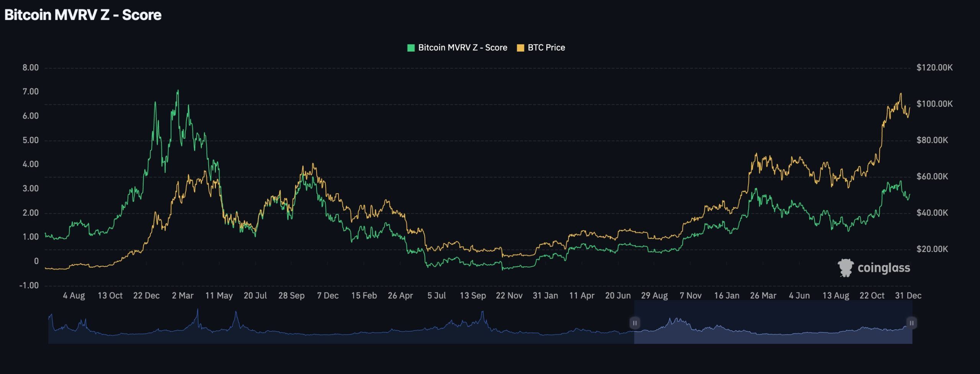Click the 15 Feb date label
The height and width of the screenshot is (374, 980).
pyautogui.click(x=364, y=296)
